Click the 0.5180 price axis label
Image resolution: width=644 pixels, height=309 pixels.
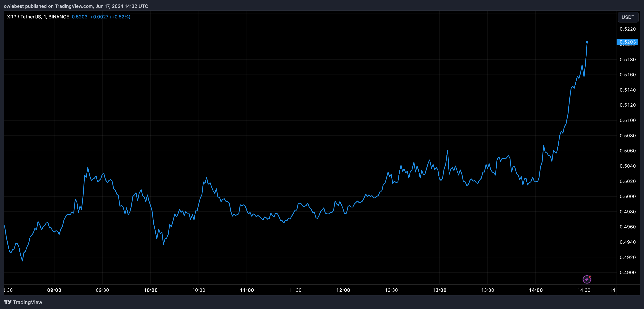tap(628, 60)
